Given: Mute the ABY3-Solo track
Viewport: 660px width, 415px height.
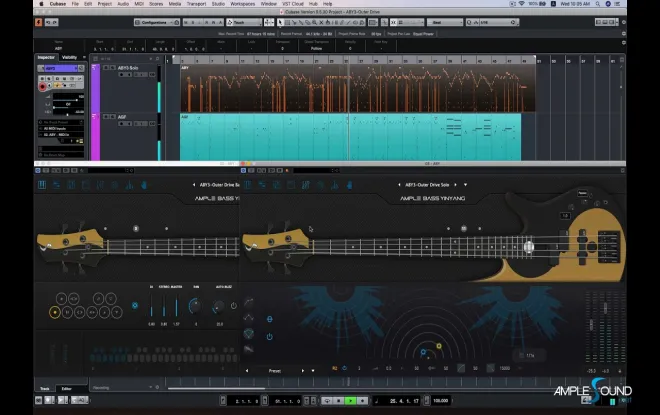Looking at the screenshot, I should point(106,68).
